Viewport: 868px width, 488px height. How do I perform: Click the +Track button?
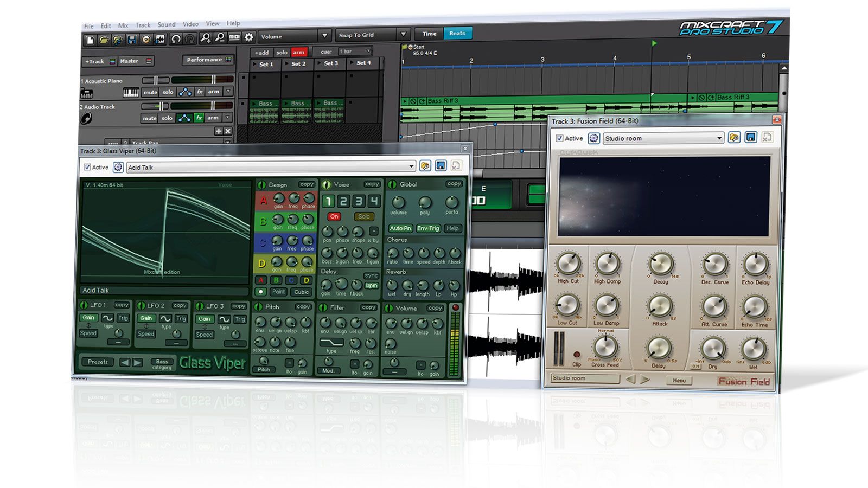pyautogui.click(x=99, y=61)
